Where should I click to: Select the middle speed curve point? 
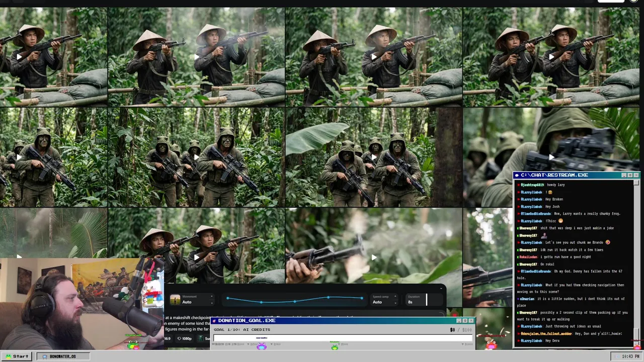click(x=295, y=302)
